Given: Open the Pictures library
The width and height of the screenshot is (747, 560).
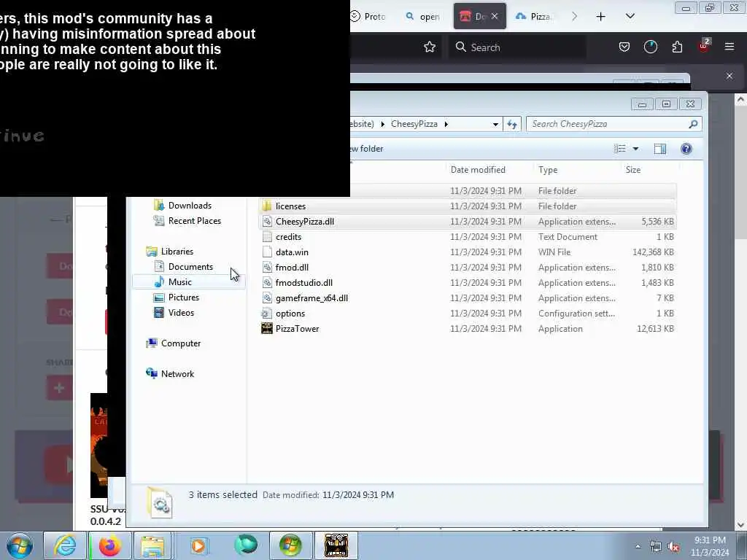Looking at the screenshot, I should click(x=177, y=297).
